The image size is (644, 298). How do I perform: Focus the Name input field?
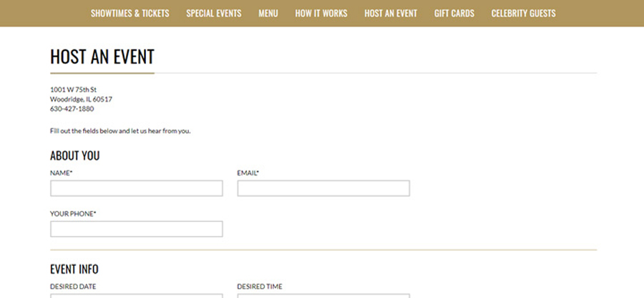[137, 188]
